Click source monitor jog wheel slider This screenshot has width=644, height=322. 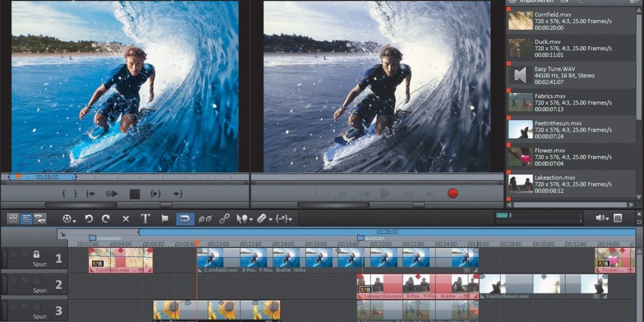pos(81,205)
